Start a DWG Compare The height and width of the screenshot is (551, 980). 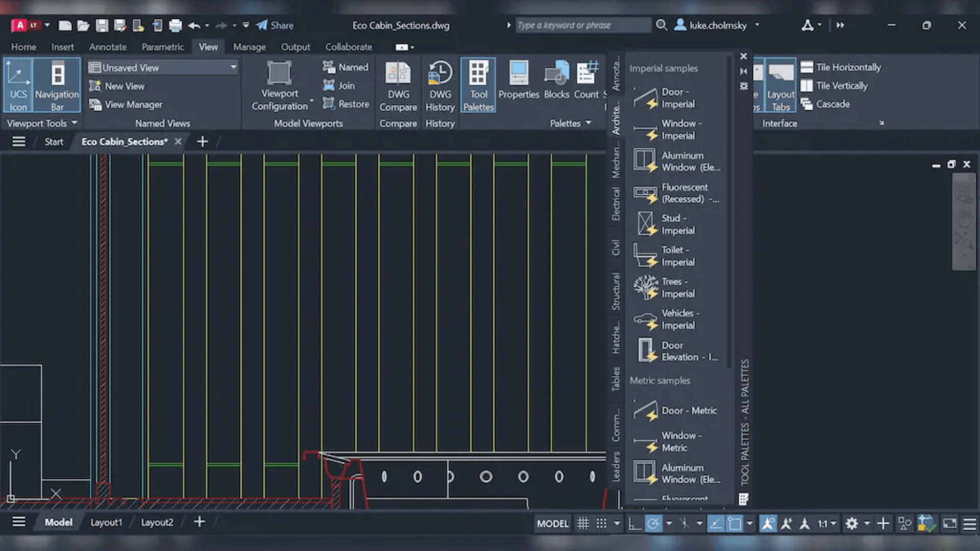398,85
